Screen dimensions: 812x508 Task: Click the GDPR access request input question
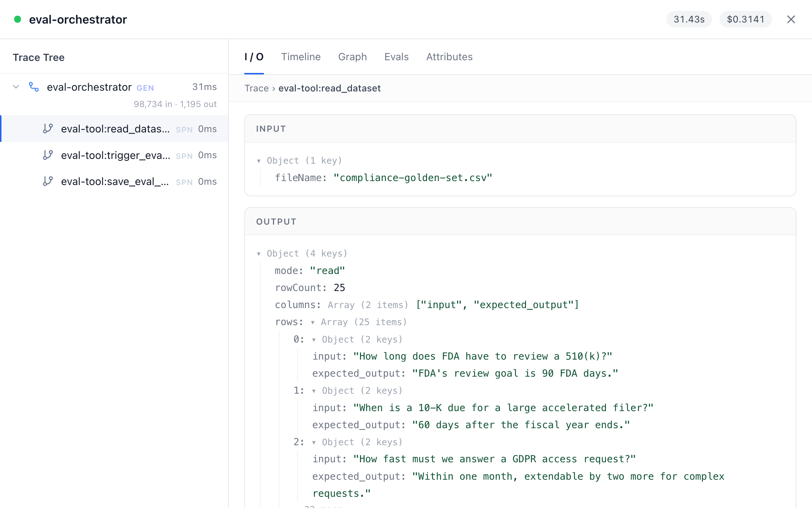click(494, 459)
